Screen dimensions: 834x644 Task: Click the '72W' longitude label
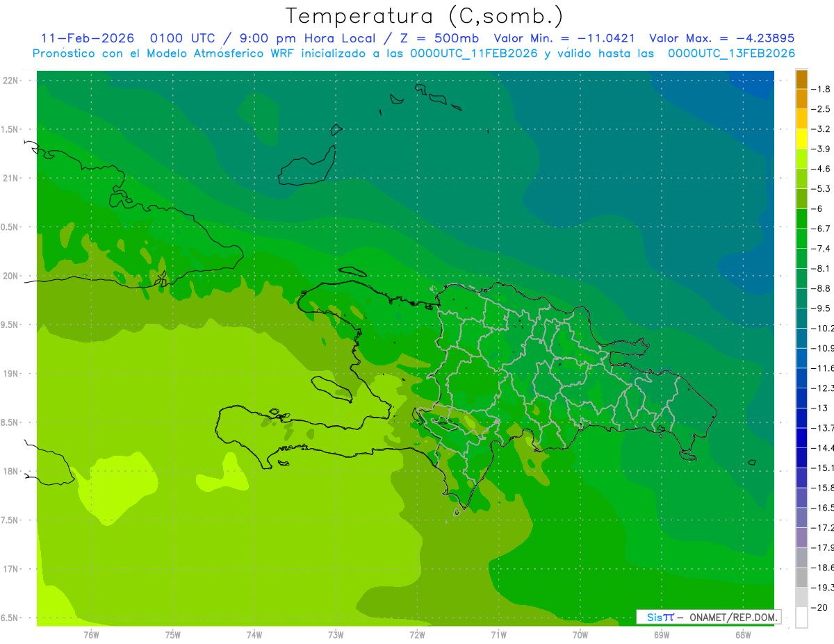point(417,634)
